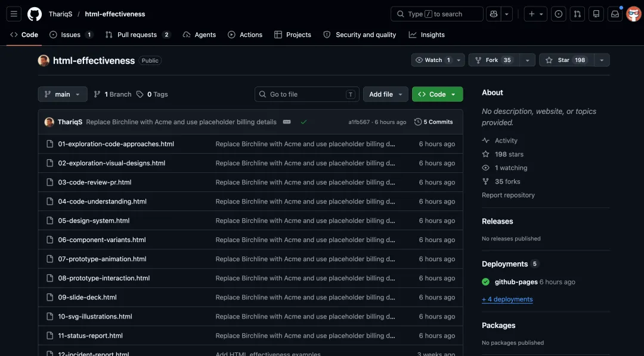Image resolution: width=644 pixels, height=356 pixels.
Task: Open the Actions tab
Action: pos(245,35)
